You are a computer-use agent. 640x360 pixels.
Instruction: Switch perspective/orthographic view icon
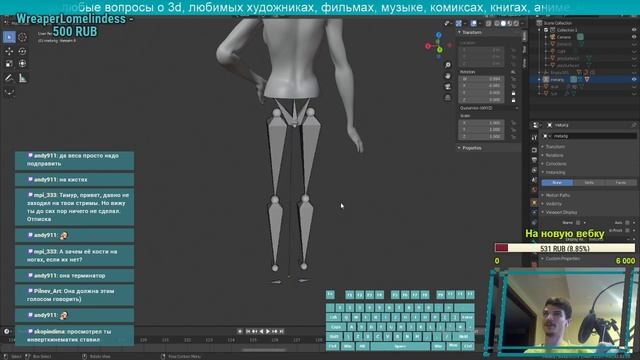click(x=448, y=97)
